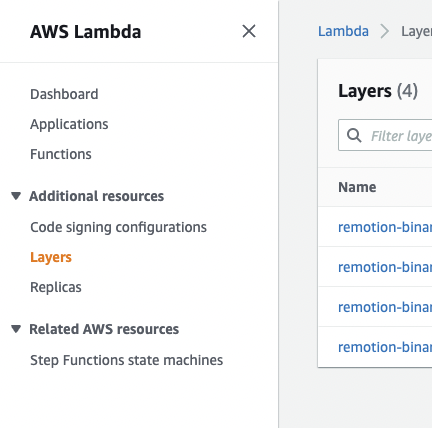The height and width of the screenshot is (428, 432).
Task: Collapse the Related AWS resources arrow
Action: click(x=16, y=329)
